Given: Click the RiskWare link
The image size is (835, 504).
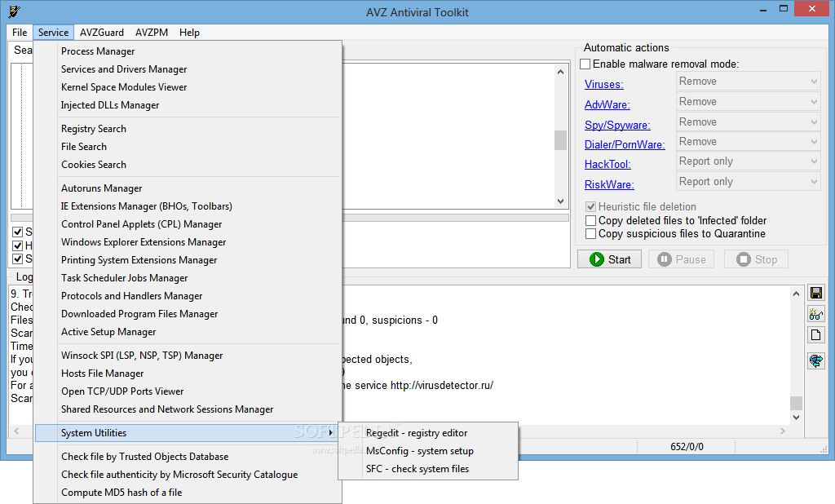Looking at the screenshot, I should (609, 184).
